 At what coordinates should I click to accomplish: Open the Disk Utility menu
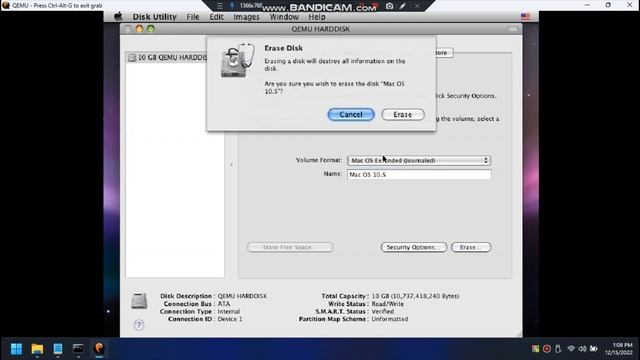[154, 17]
